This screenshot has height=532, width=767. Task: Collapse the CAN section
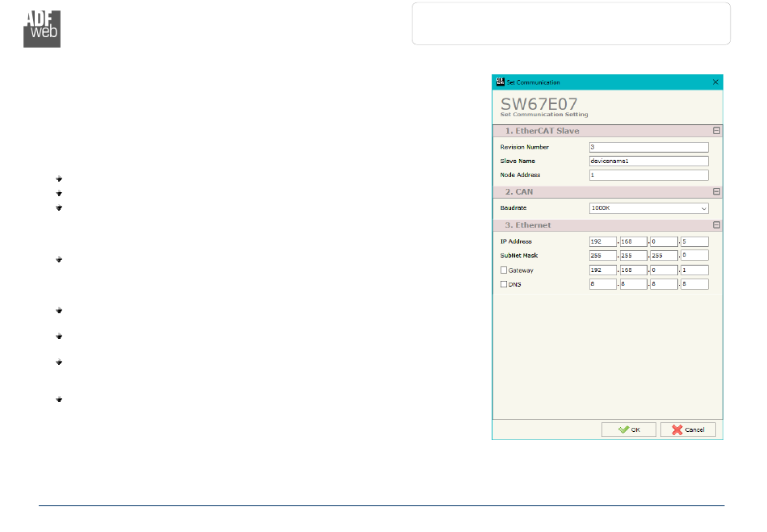(717, 191)
